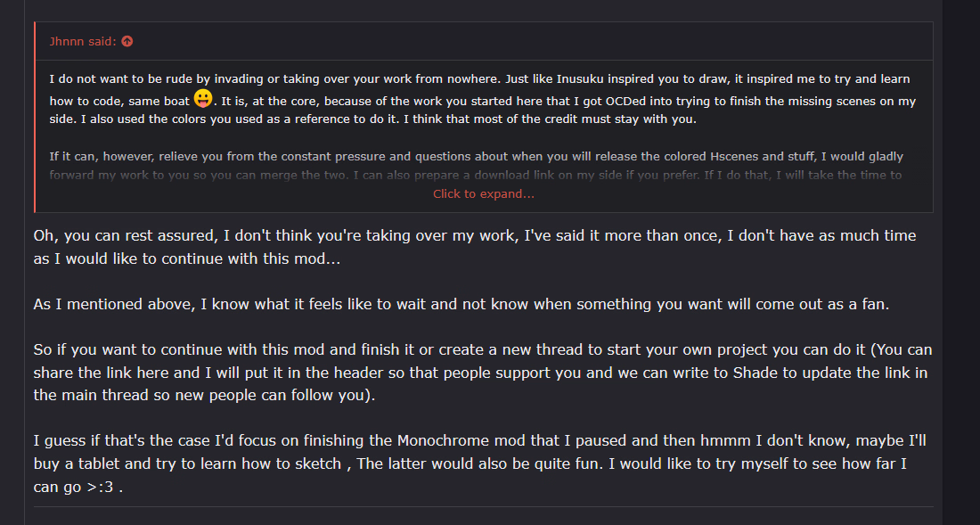Click the word "Shade" in the reply
Viewport: 980px width, 525px height.
tap(755, 373)
